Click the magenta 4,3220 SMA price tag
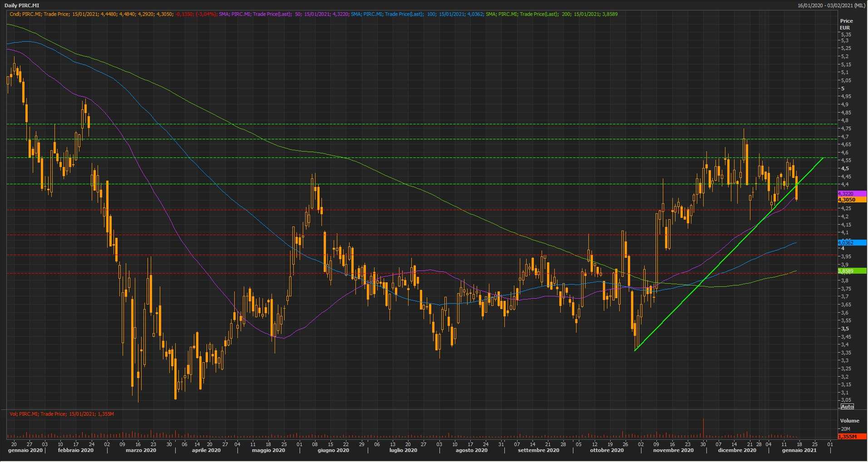Viewport: 868px width, 462px height. [x=852, y=194]
